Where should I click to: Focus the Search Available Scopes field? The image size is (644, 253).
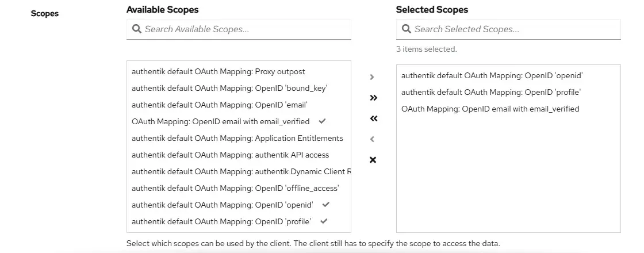coord(239,29)
